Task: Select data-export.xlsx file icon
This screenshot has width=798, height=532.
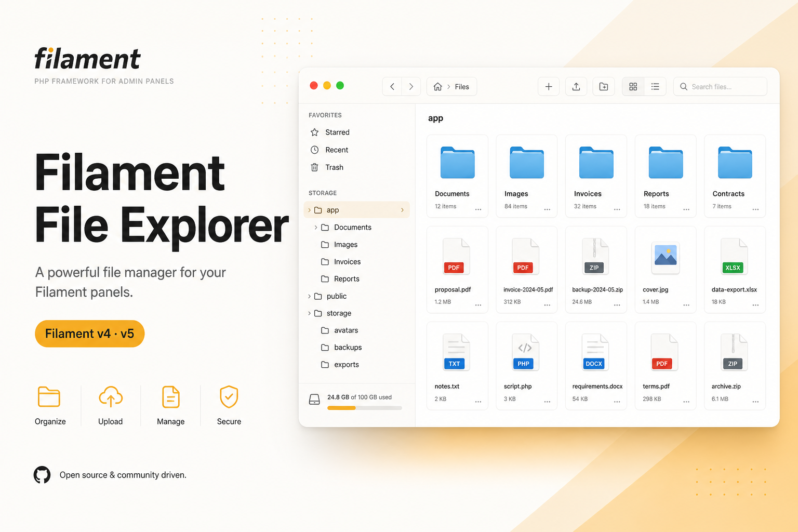Action: [734, 256]
